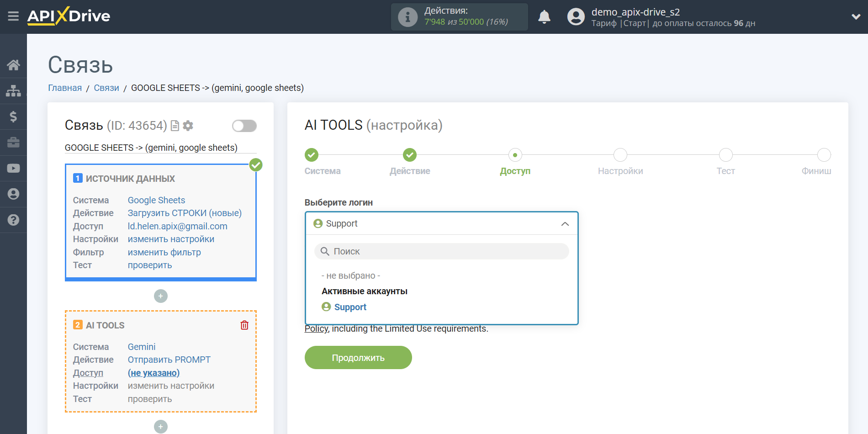Image resolution: width=868 pixels, height=434 pixels.
Task: Open the hamburger menu
Action: click(13, 16)
